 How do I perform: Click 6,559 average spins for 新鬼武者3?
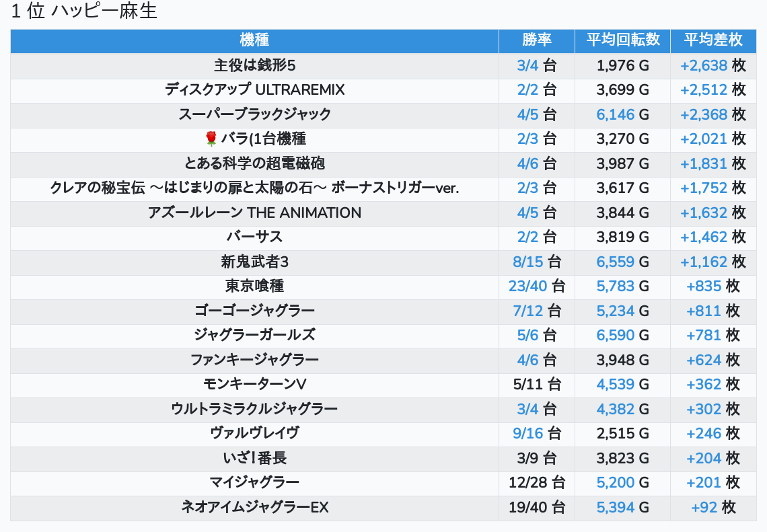point(615,262)
